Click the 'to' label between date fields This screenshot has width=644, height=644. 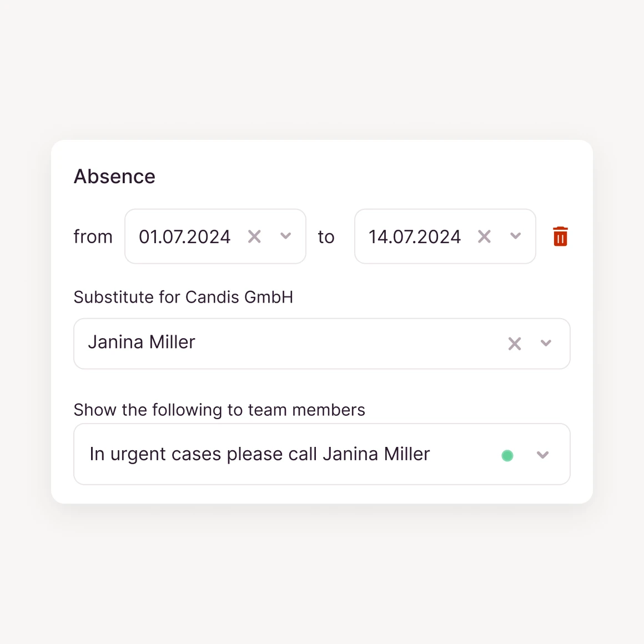[x=326, y=237]
